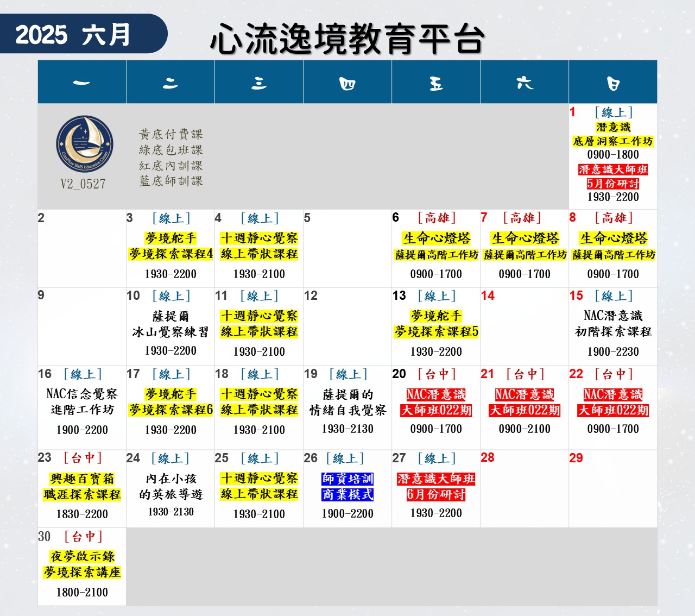Click the 黃底付費課 color legend text
Image resolution: width=695 pixels, height=616 pixels.
pyautogui.click(x=170, y=134)
